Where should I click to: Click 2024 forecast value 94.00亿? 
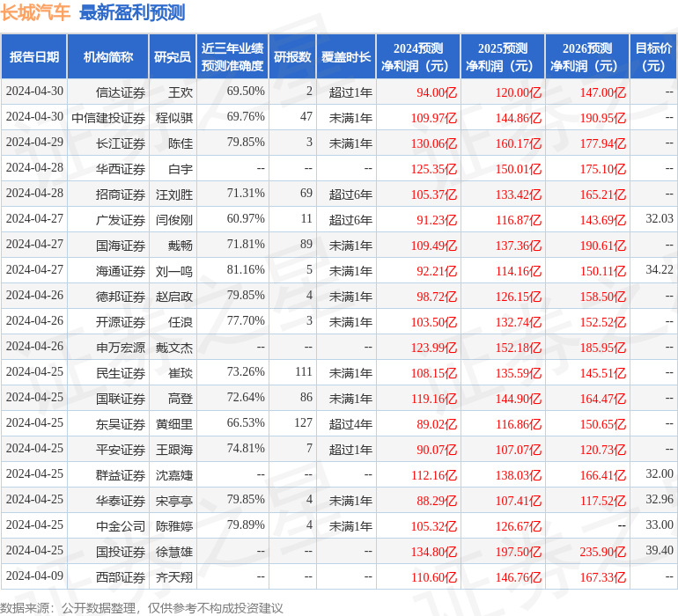coord(437,92)
